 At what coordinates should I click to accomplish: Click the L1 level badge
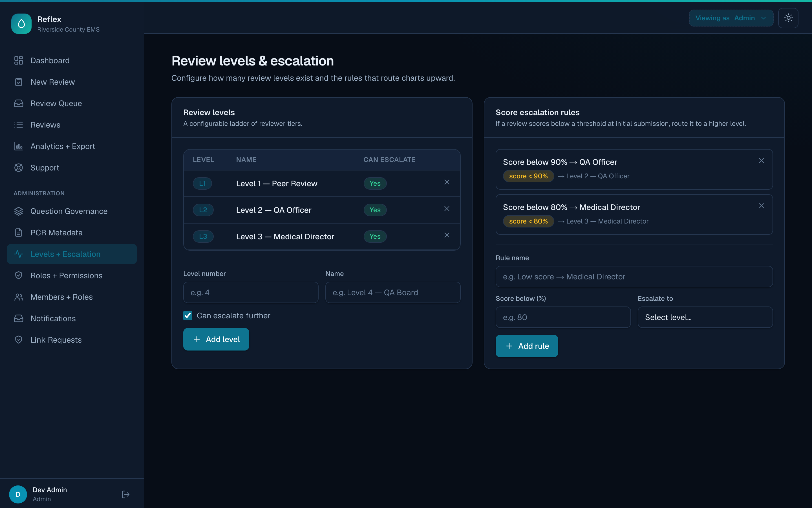pos(202,183)
